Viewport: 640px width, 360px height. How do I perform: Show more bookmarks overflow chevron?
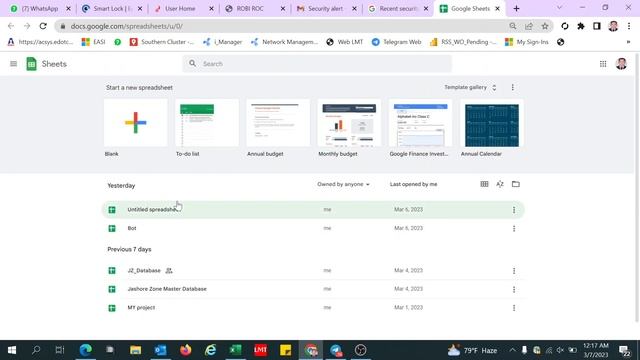point(628,42)
